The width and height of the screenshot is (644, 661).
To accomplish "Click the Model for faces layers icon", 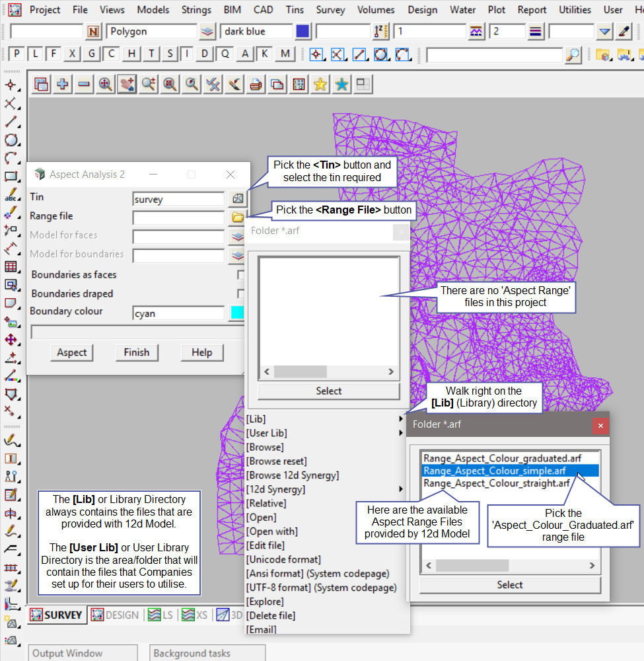I will pos(238,236).
